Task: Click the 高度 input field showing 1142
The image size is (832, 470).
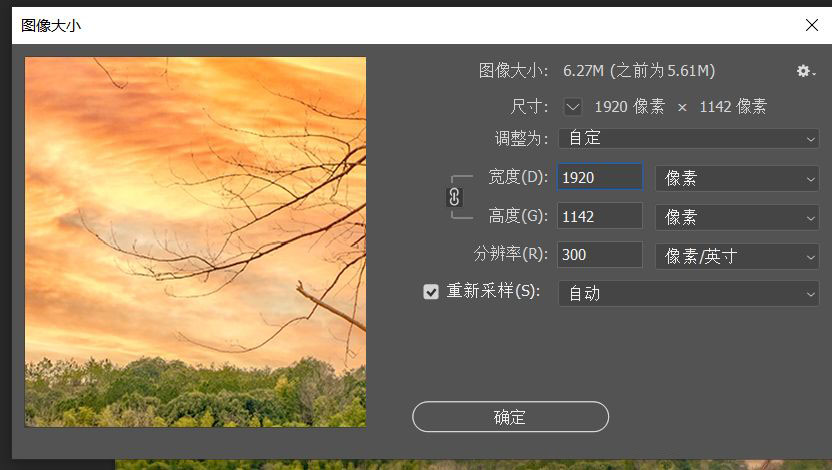Action: tap(599, 216)
